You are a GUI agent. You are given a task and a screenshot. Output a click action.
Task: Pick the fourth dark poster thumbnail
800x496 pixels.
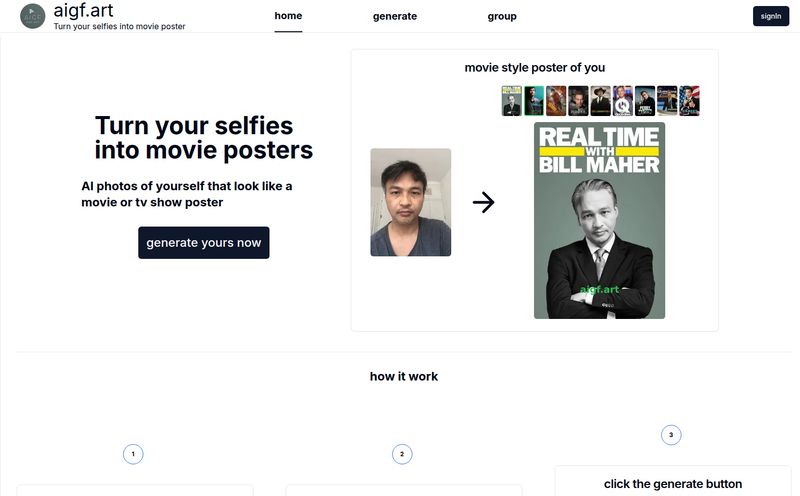578,101
